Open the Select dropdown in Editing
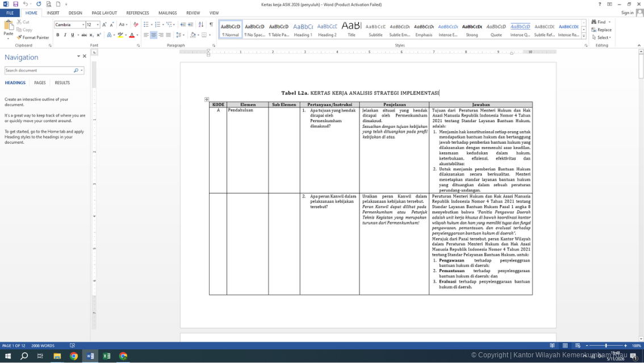Screen dimensions: 644x363 pyautogui.click(x=602, y=37)
